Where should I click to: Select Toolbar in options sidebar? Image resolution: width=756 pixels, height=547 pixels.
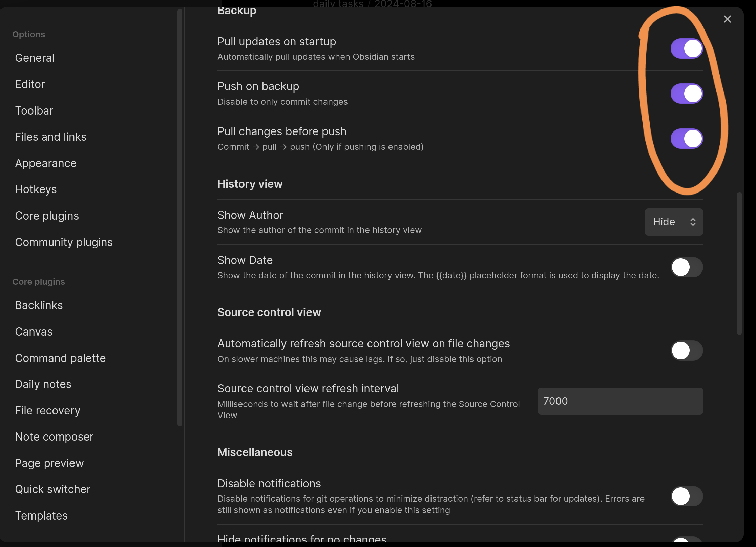(34, 111)
